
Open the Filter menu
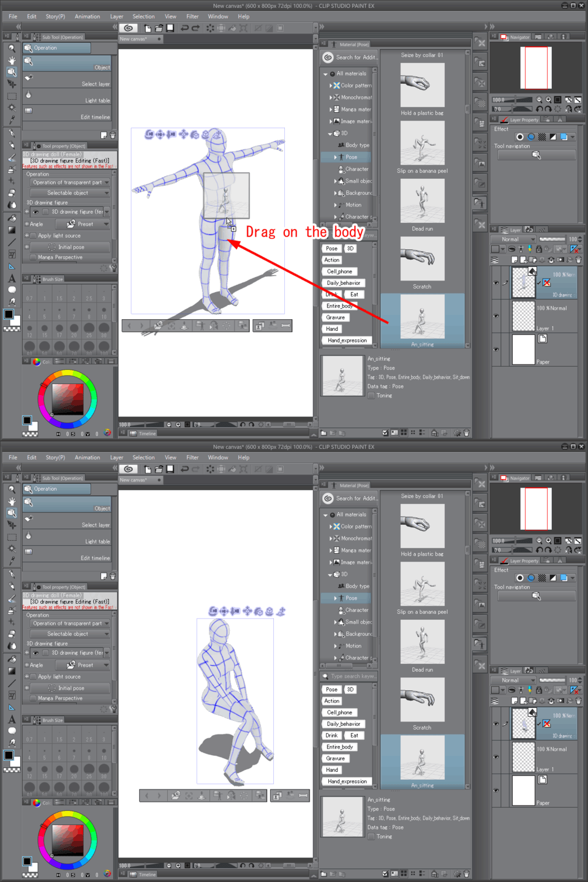coord(192,17)
